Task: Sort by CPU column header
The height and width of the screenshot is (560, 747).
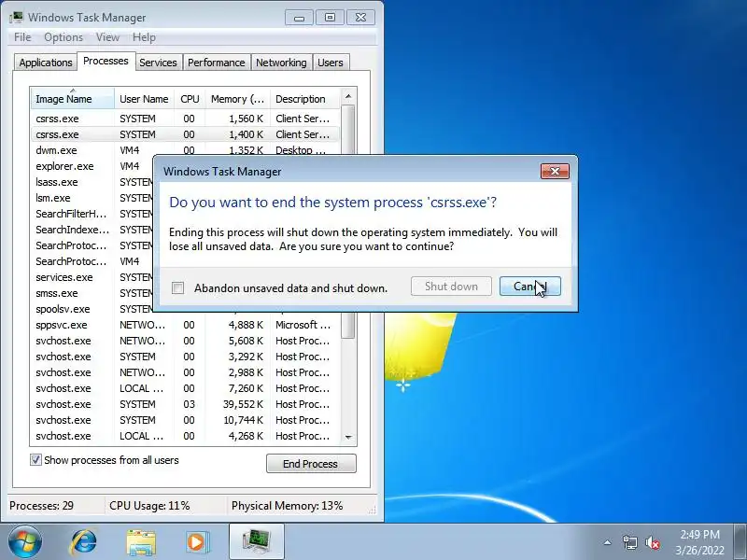Action: (190, 99)
